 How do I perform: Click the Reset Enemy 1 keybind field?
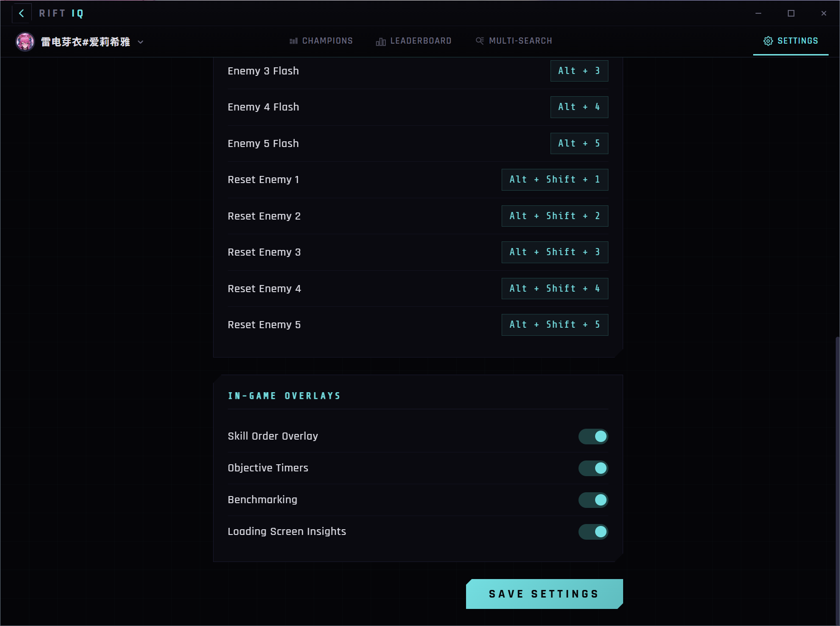554,179
